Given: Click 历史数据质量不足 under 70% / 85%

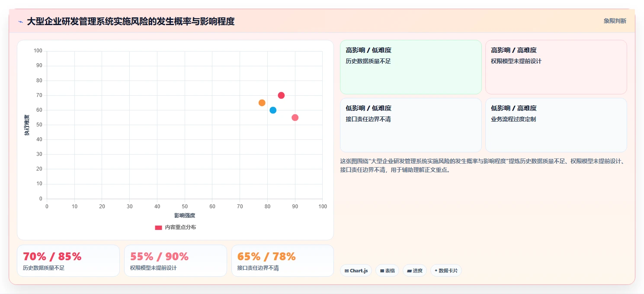Looking at the screenshot, I should [x=44, y=268].
